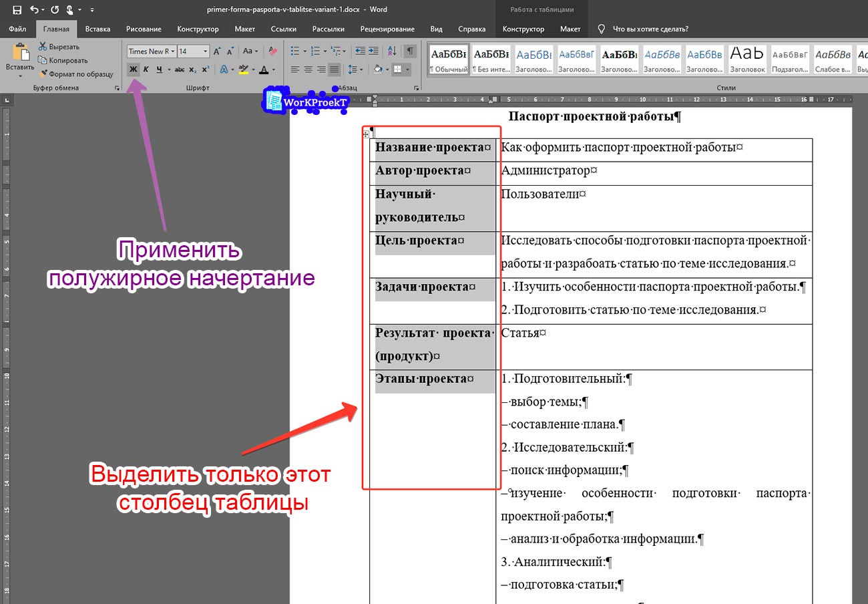Screen dimensions: 868x604
Task: Click the Формат по образцу button
Action: pos(76,74)
